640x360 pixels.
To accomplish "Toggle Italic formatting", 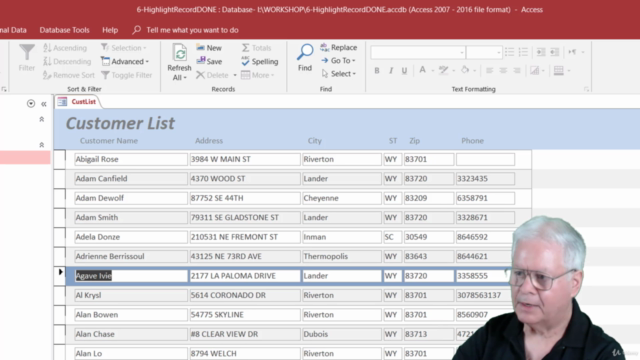I will [x=391, y=71].
